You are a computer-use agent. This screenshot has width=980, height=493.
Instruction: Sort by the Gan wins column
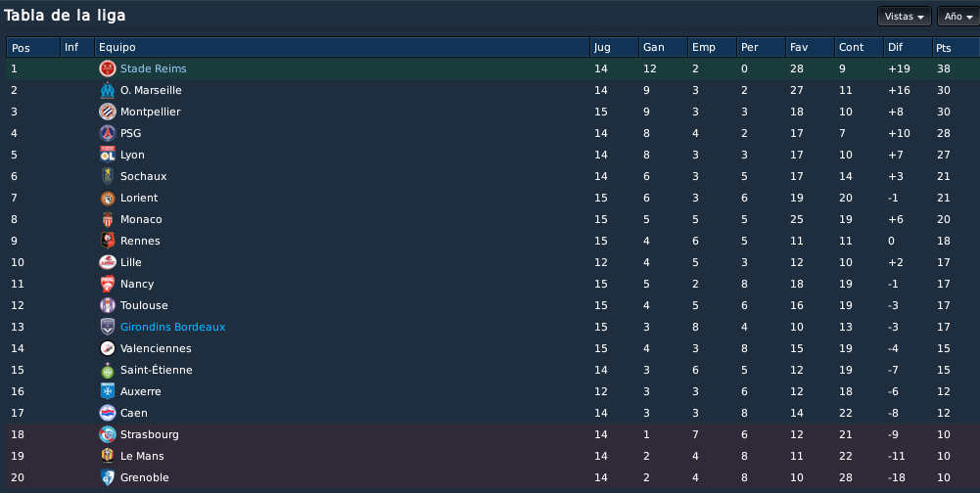(663, 48)
